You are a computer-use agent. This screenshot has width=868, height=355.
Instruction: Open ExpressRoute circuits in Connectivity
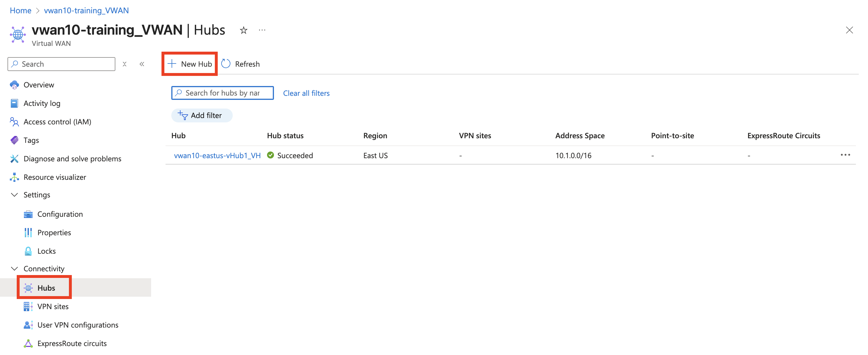coord(72,343)
